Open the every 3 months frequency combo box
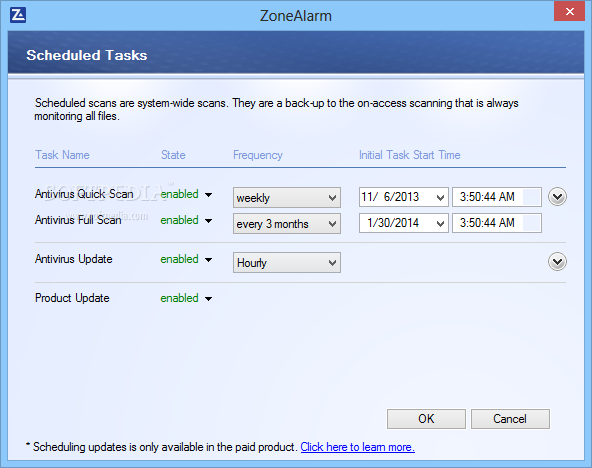The image size is (592, 468). [x=287, y=223]
